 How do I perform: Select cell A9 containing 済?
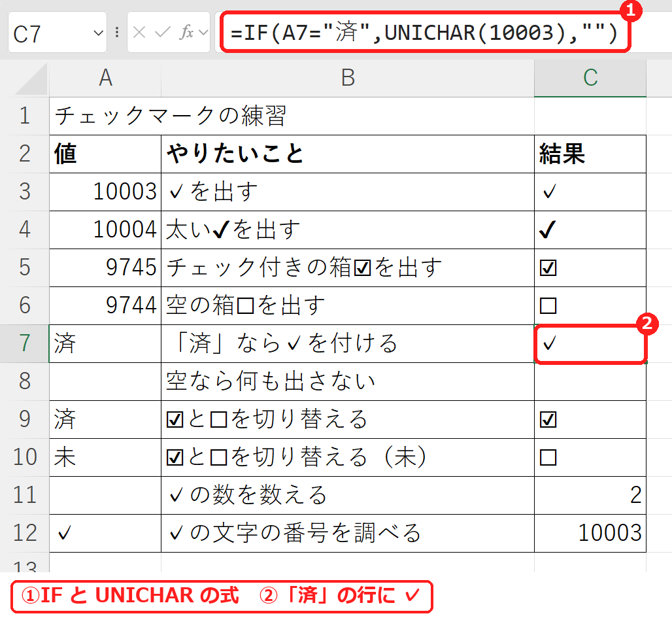point(105,419)
